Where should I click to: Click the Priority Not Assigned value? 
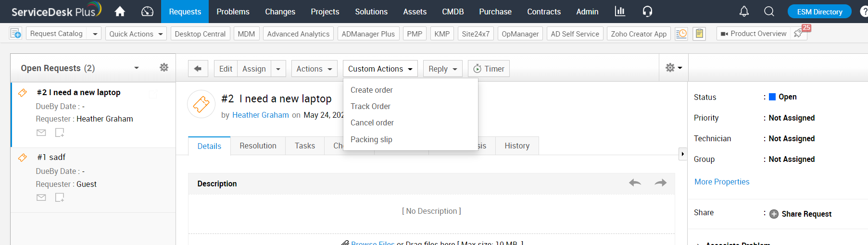pos(792,118)
